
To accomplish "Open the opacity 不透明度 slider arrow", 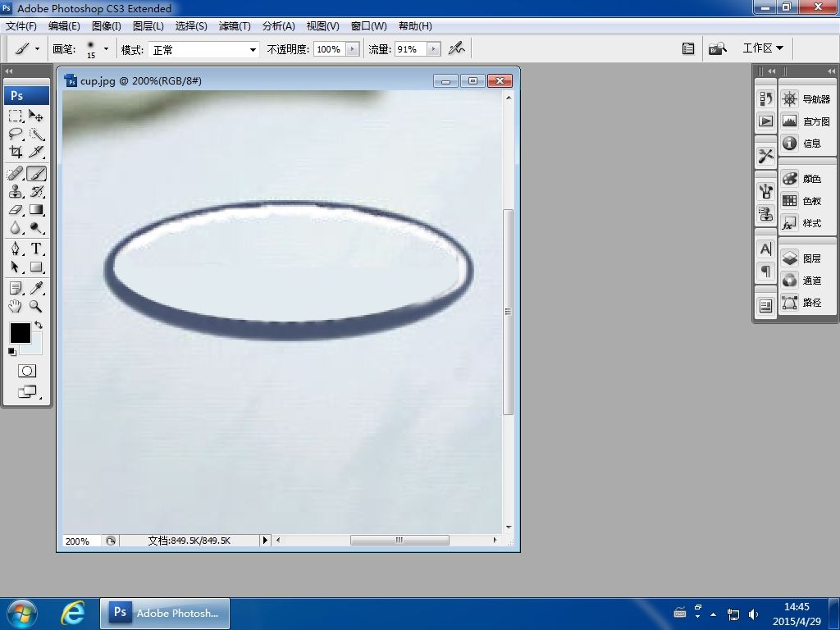I will pos(353,49).
